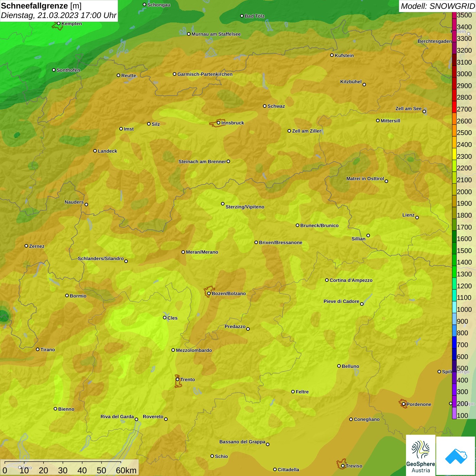Click the 100 value on the legend
Screen dimensions: 476x476
(463, 415)
